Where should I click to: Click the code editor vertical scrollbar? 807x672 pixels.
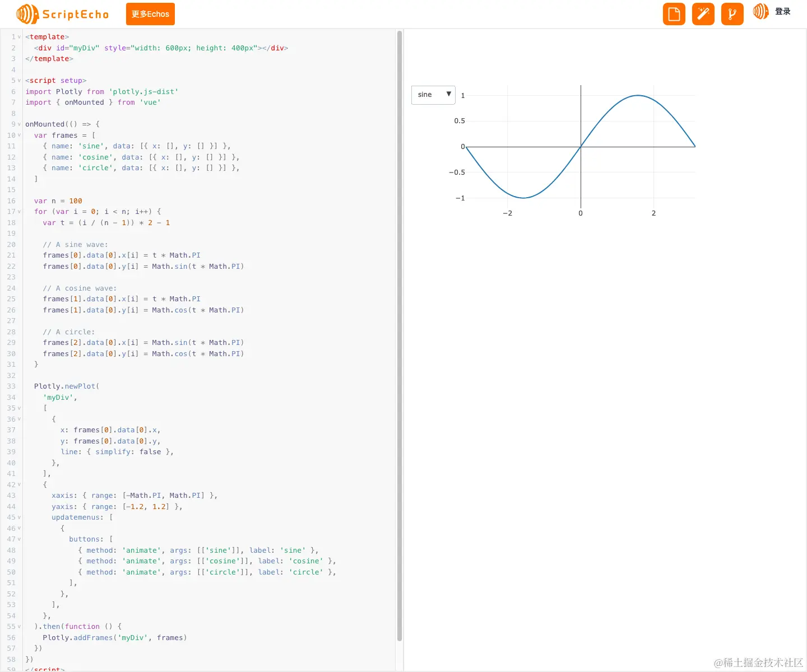[400, 336]
